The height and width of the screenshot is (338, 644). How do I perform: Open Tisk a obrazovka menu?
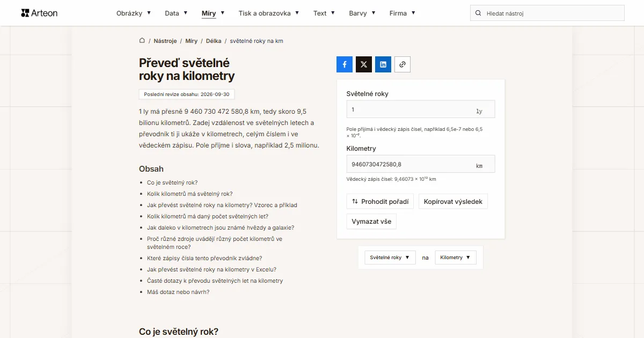(269, 13)
